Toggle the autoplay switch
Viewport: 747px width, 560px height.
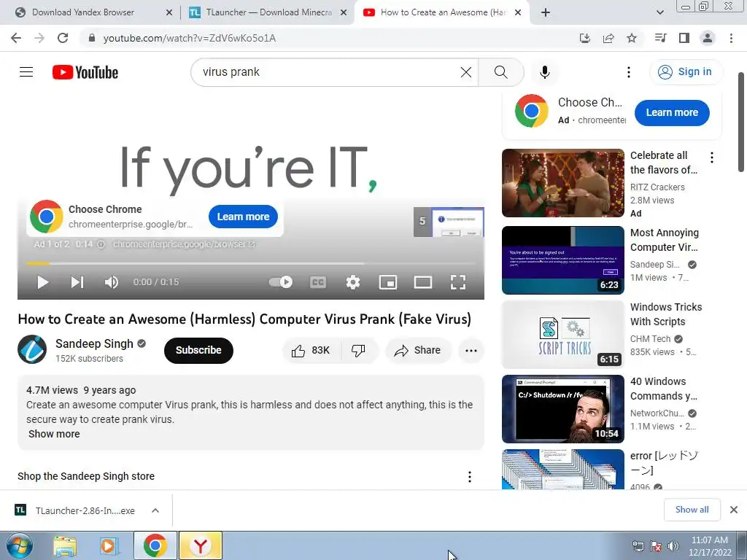(281, 282)
